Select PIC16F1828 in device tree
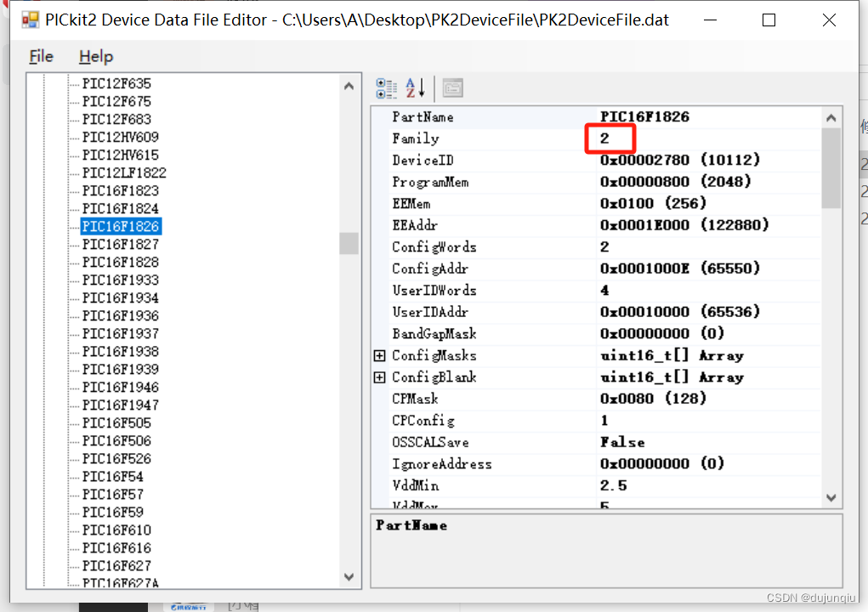The height and width of the screenshot is (612, 868). (x=120, y=263)
